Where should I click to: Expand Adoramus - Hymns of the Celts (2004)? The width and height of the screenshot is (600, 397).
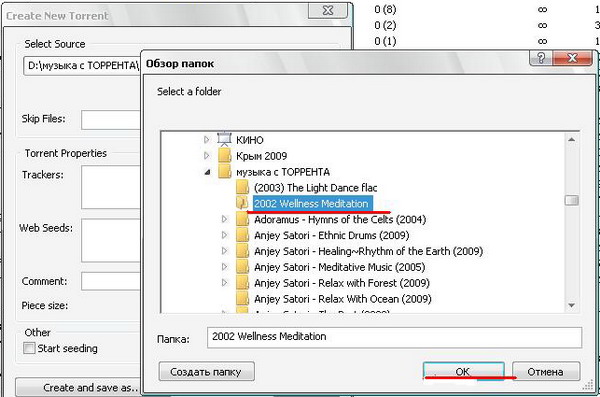[225, 219]
